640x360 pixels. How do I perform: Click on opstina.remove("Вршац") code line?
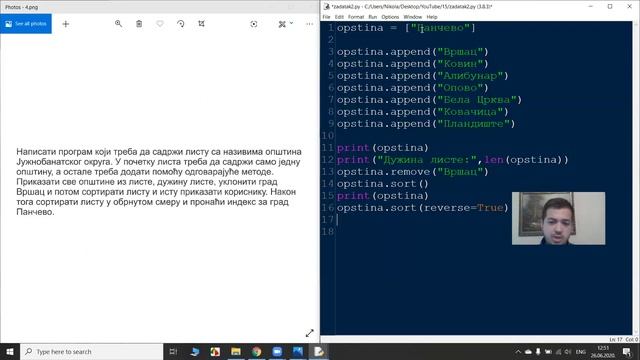(x=413, y=172)
